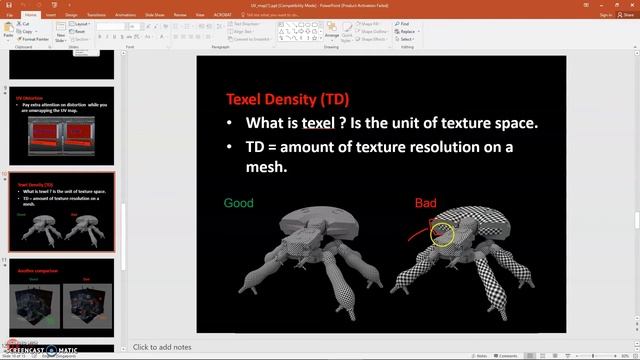The image size is (640, 360).
Task: Collapse the ribbon with the arrow
Action: 635,47
